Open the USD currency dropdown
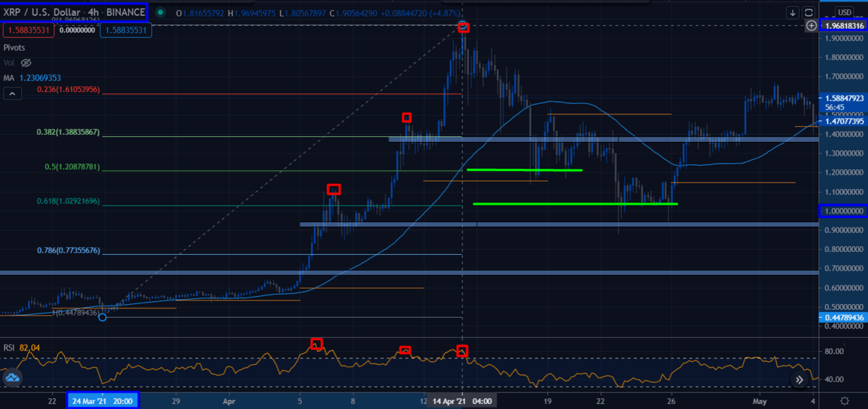The width and height of the screenshot is (868, 409). 844,12
